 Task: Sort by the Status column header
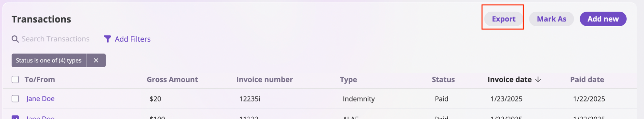tap(443, 80)
